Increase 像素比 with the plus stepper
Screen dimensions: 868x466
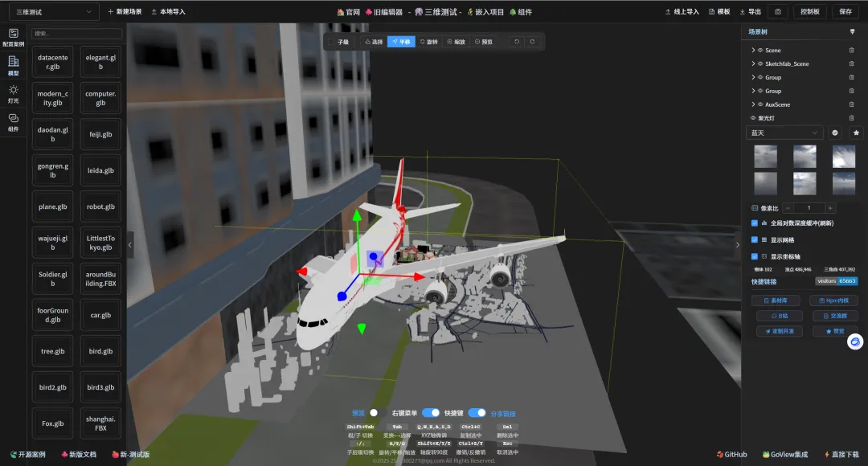[829, 208]
